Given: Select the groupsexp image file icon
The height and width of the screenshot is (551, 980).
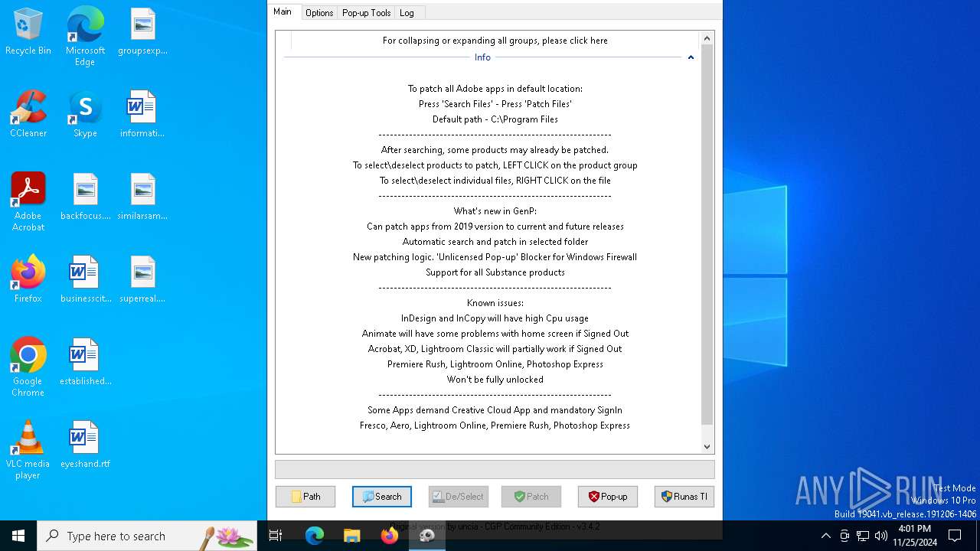Looking at the screenshot, I should pos(142,32).
